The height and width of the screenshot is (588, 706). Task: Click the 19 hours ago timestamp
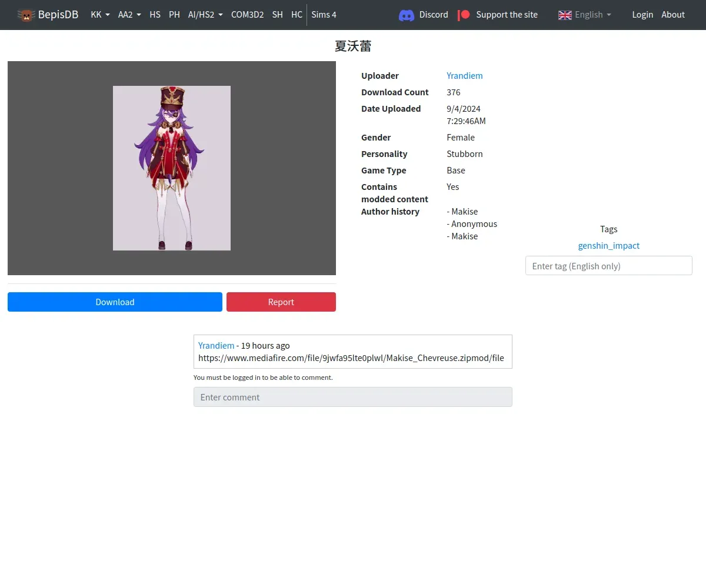pos(265,345)
